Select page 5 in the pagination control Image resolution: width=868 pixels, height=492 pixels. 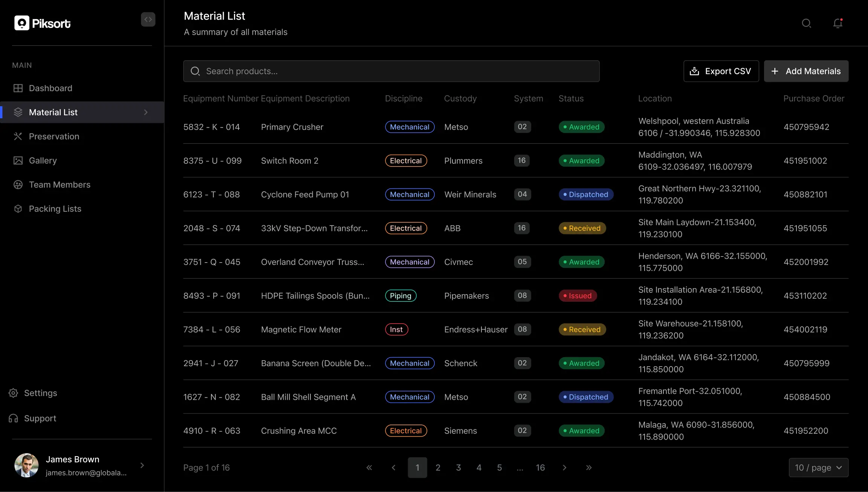pos(499,467)
